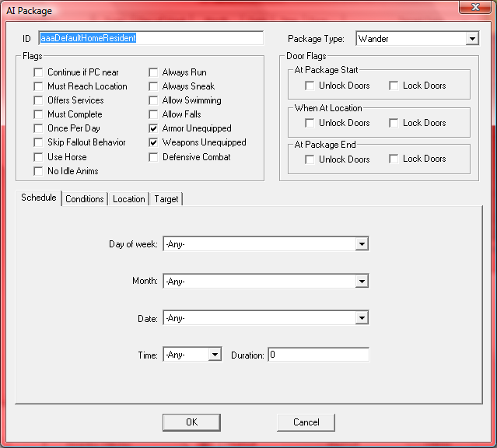Screen dimensions: 497x448
Task: Click the Cancel button
Action: point(306,422)
